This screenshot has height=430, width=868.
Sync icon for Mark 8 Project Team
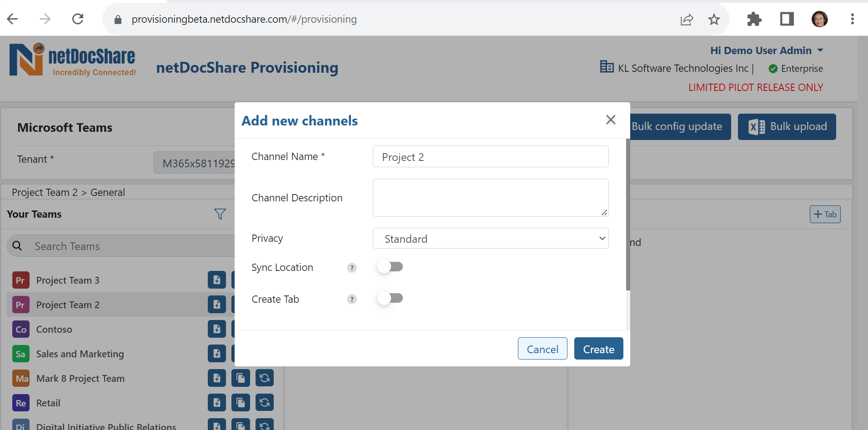[265, 378]
